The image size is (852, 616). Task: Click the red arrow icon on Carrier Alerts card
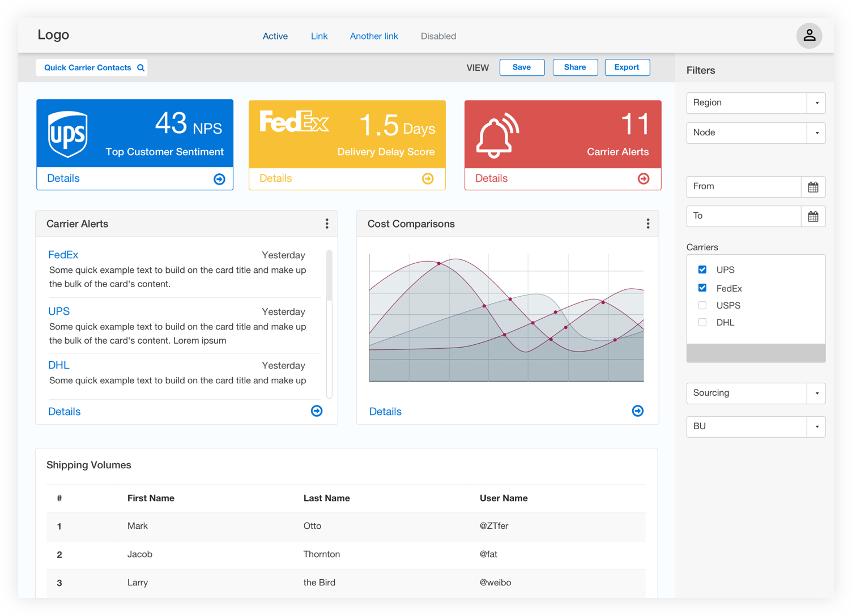(x=644, y=179)
